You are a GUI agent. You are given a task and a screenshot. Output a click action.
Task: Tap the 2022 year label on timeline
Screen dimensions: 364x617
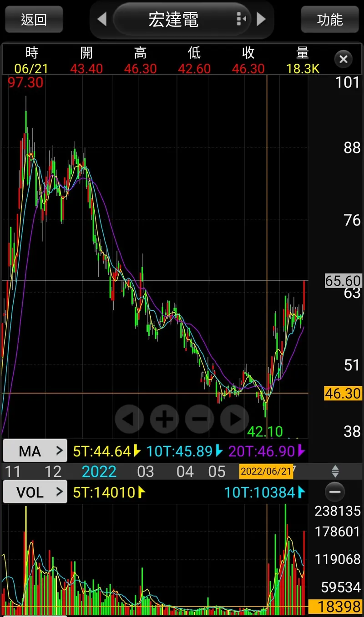(x=99, y=471)
